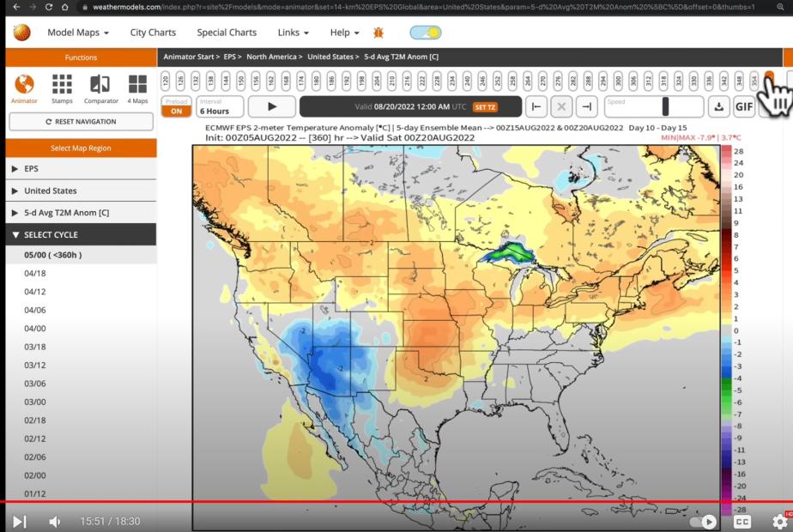Jump to the last animation frame
Viewport: 793px width, 532px height.
tap(586, 106)
